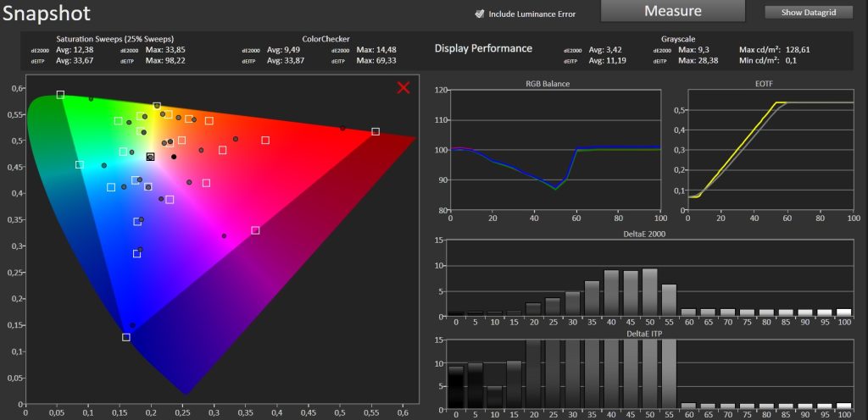Image resolution: width=868 pixels, height=420 pixels.
Task: Select the white point target square on chart
Action: (150, 157)
